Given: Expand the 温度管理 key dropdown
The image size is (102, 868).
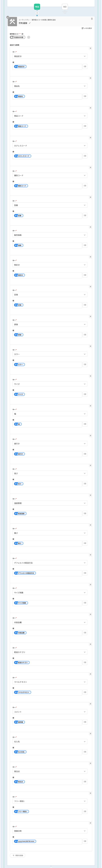Looking at the screenshot, I should [x=50, y=503].
